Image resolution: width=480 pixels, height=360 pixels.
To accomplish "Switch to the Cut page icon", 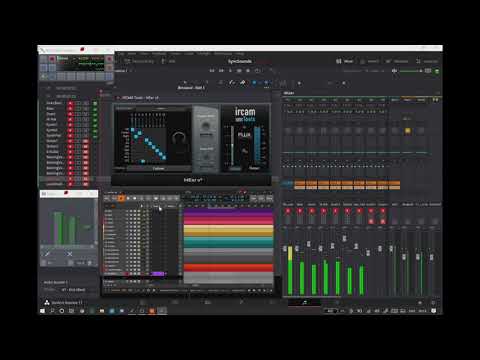I will [175, 302].
